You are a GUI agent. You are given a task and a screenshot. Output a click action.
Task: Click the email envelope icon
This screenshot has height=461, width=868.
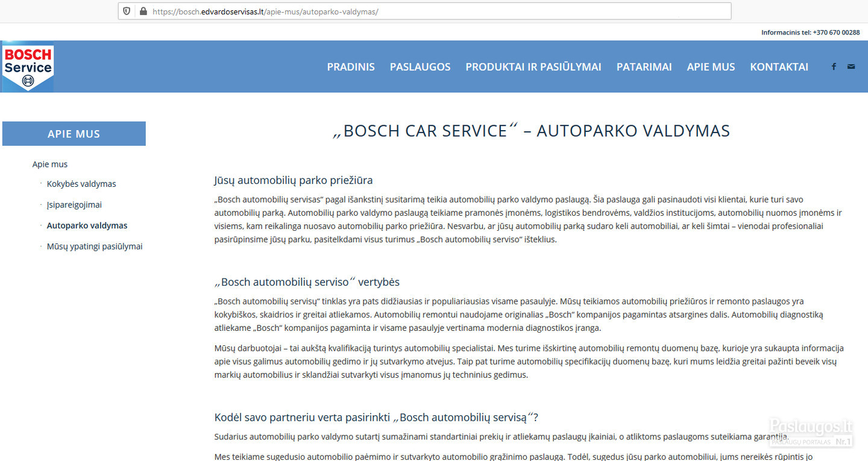(x=851, y=67)
